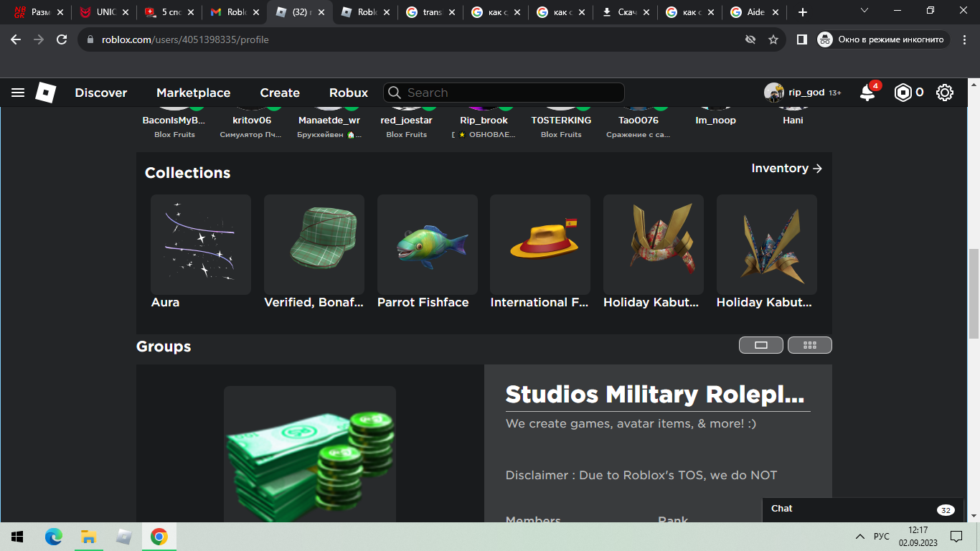The width and height of the screenshot is (980, 551).
Task: Click the tracking protection eye icon
Action: point(750,39)
